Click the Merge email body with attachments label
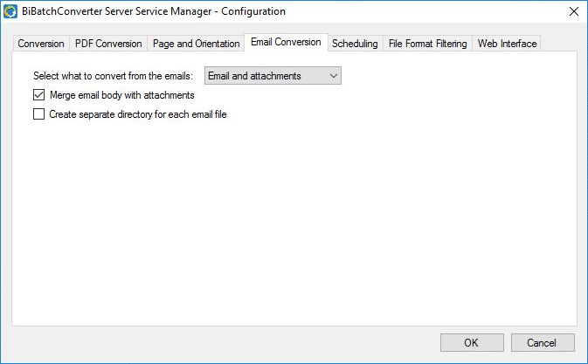 (x=121, y=95)
